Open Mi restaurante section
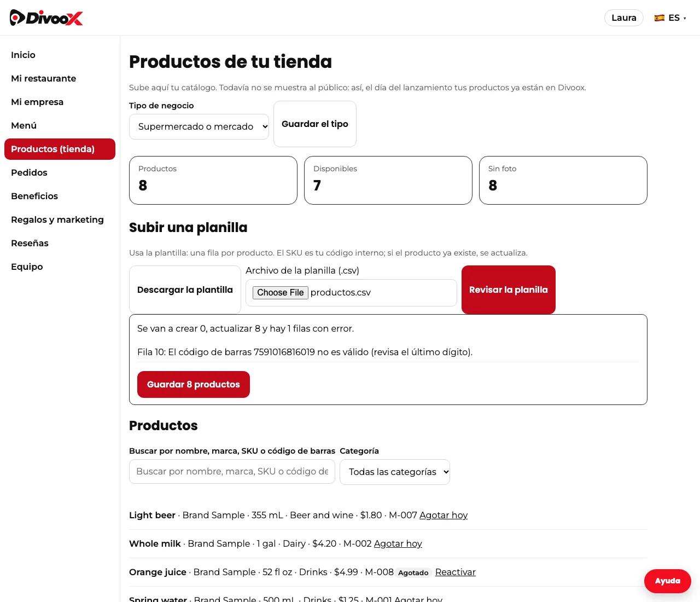 coord(60,78)
